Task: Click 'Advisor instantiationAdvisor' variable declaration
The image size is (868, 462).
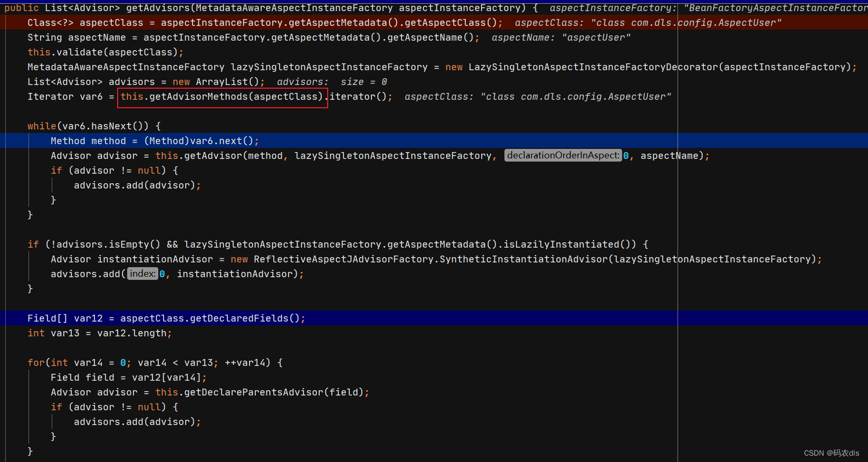Action: point(132,259)
